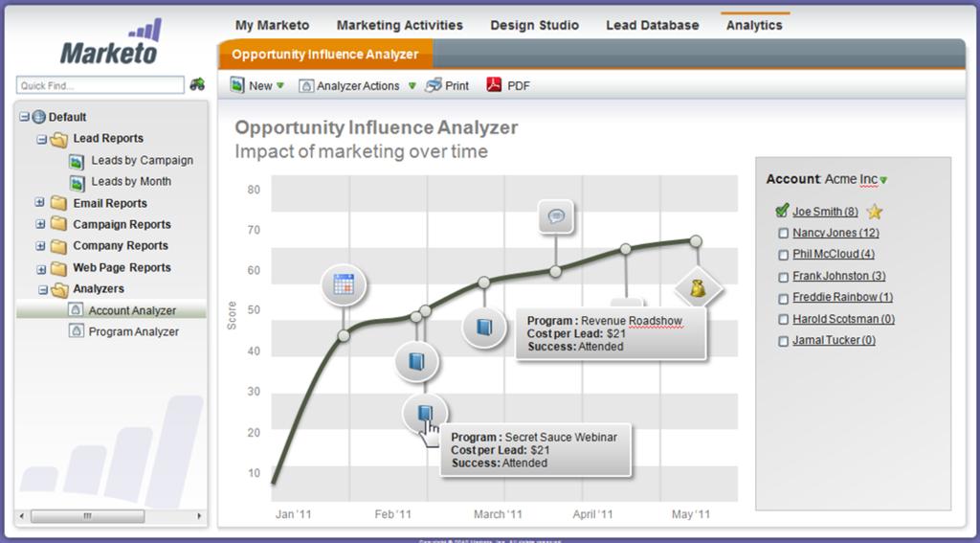Screen dimensions: 980x543
Task: Click in the Quick Find search field
Action: 100,85
